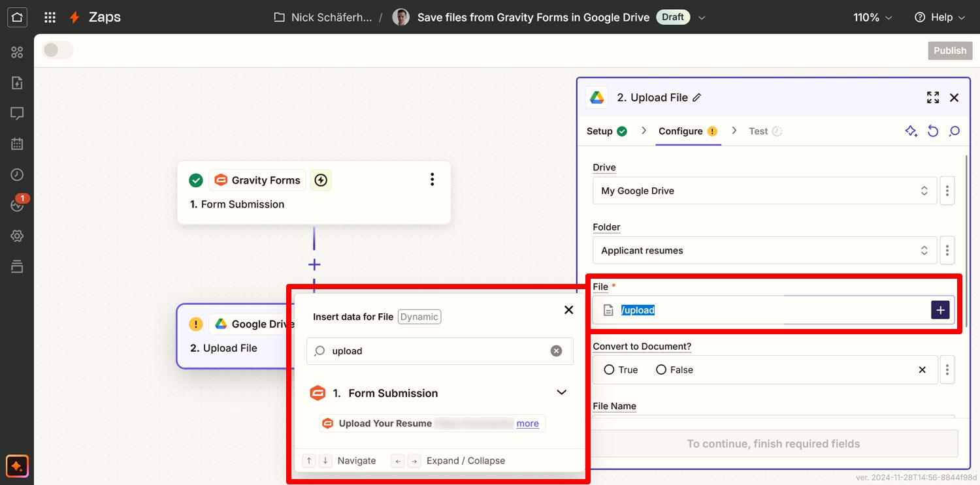
Task: Select the Upload Your Resume field
Action: coord(432,424)
